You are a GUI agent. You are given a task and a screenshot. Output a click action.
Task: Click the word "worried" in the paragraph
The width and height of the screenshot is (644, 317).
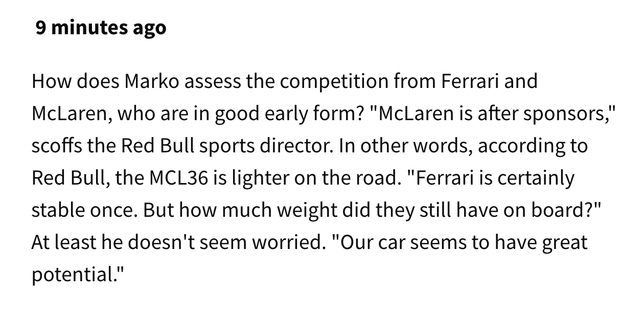pyautogui.click(x=291, y=243)
